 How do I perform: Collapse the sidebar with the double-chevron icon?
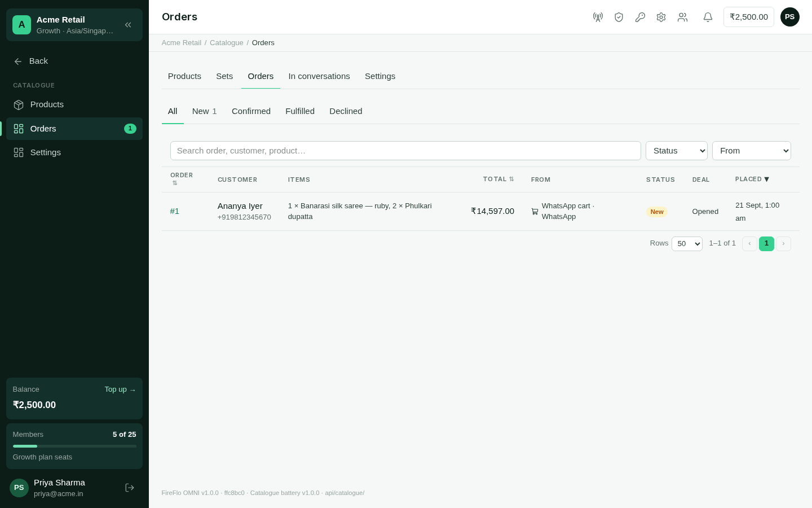(x=128, y=25)
